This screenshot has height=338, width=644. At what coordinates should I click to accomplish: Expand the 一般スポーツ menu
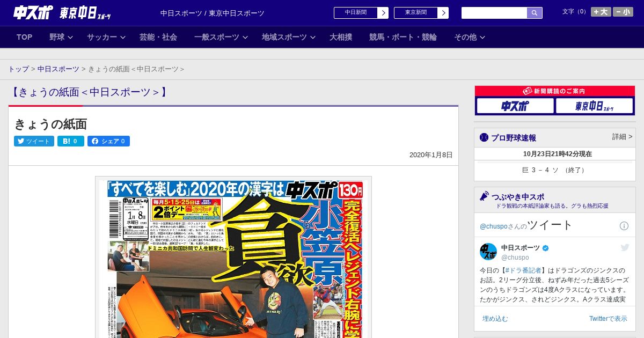click(221, 37)
